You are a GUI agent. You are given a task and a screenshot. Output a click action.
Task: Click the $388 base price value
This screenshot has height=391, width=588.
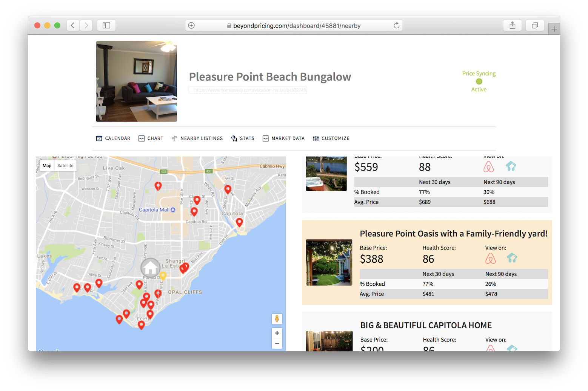tap(371, 259)
